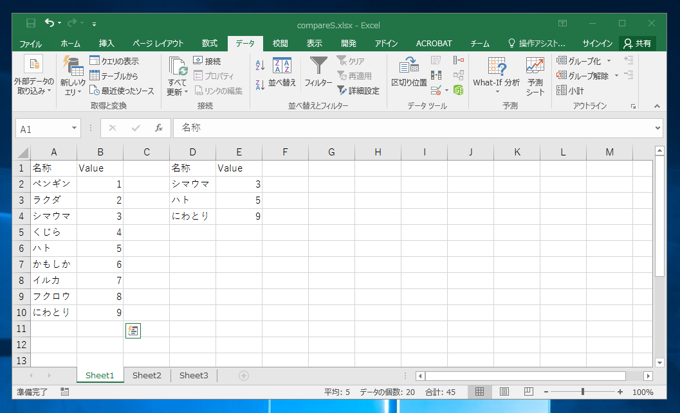Viewport: 680px width, 413px height.
Task: Open Ribbon Display Options in title bar
Action: click(x=562, y=23)
